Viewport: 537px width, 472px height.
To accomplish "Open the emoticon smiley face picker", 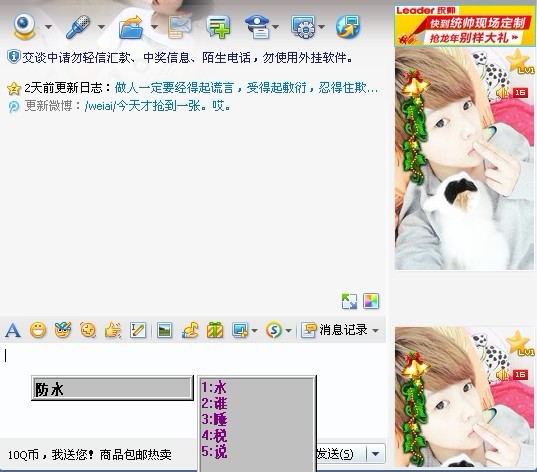I will click(x=38, y=330).
